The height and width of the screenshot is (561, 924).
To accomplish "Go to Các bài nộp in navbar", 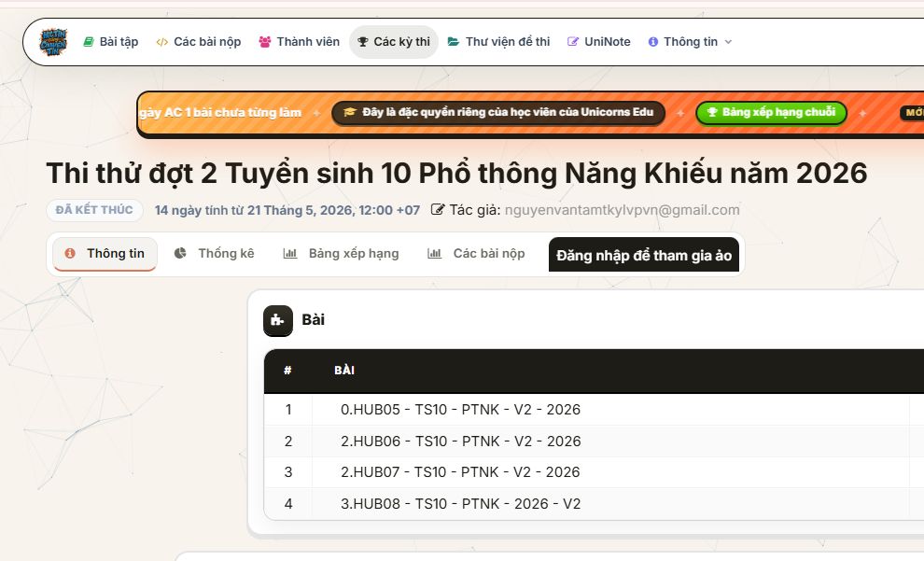I will pyautogui.click(x=199, y=42).
